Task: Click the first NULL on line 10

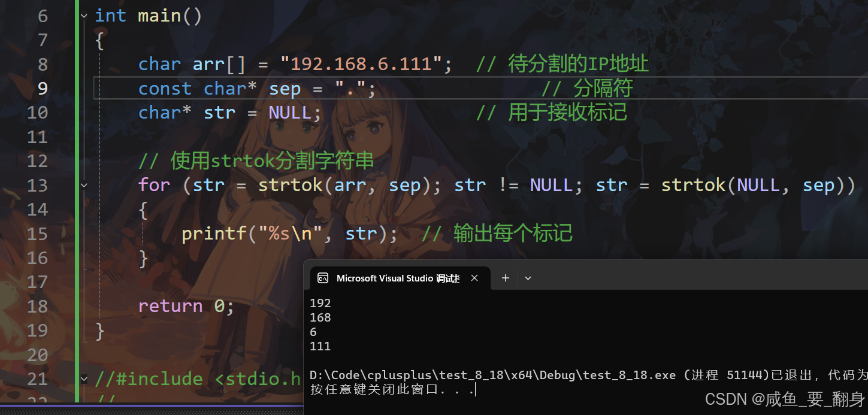Action: pyautogui.click(x=291, y=113)
